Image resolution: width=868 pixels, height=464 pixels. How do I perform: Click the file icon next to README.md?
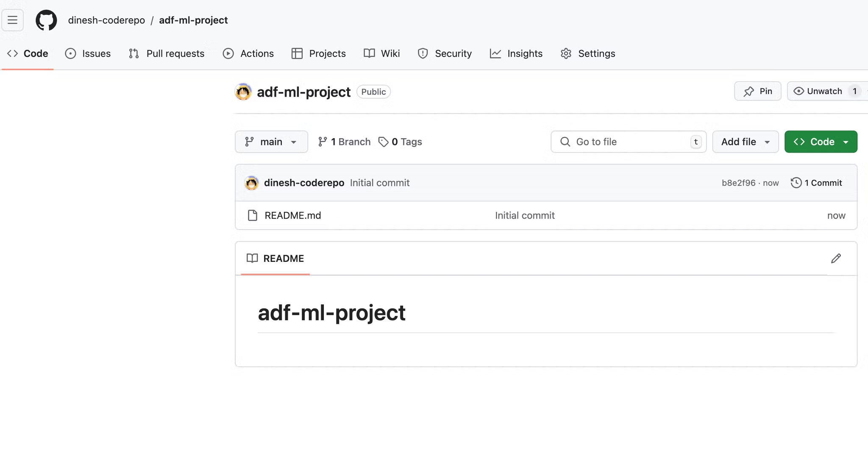tap(253, 215)
